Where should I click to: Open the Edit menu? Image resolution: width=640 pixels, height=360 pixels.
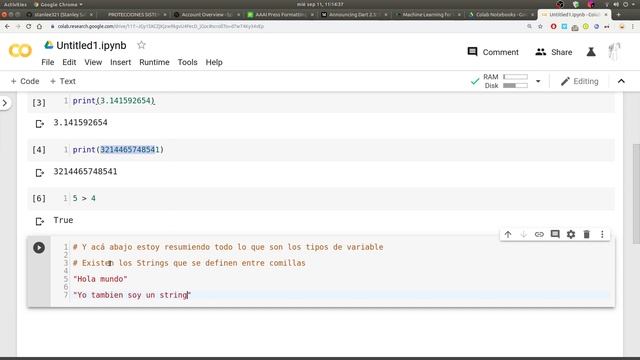pyautogui.click(x=69, y=62)
